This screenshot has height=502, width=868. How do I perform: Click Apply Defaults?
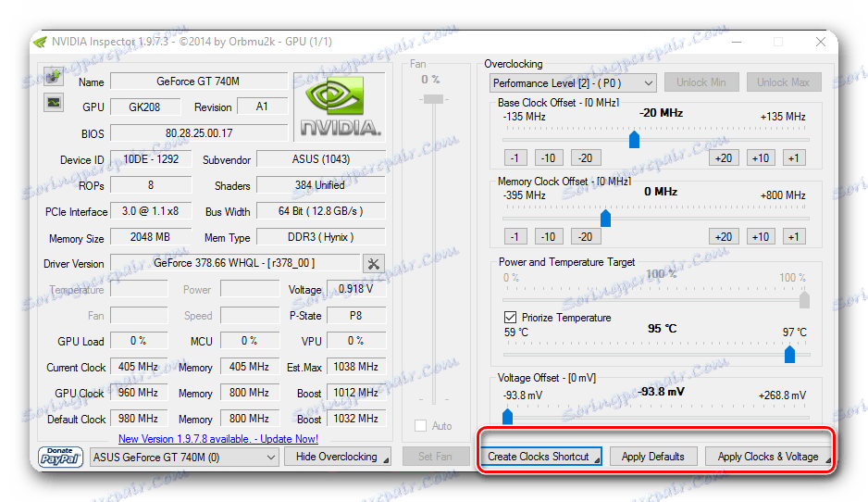652,457
